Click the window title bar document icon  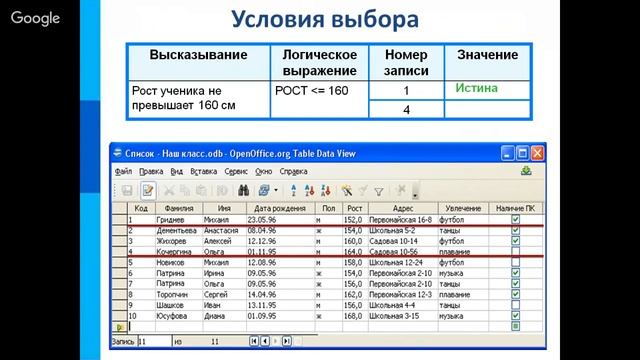[117, 153]
